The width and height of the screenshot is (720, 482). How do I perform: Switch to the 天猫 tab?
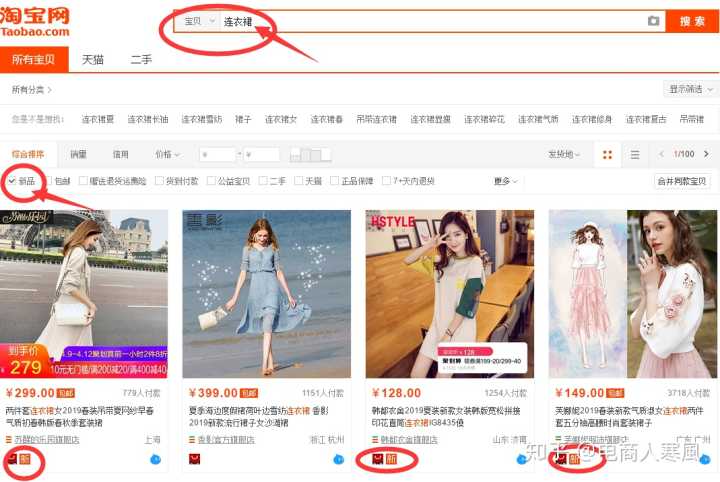point(92,60)
